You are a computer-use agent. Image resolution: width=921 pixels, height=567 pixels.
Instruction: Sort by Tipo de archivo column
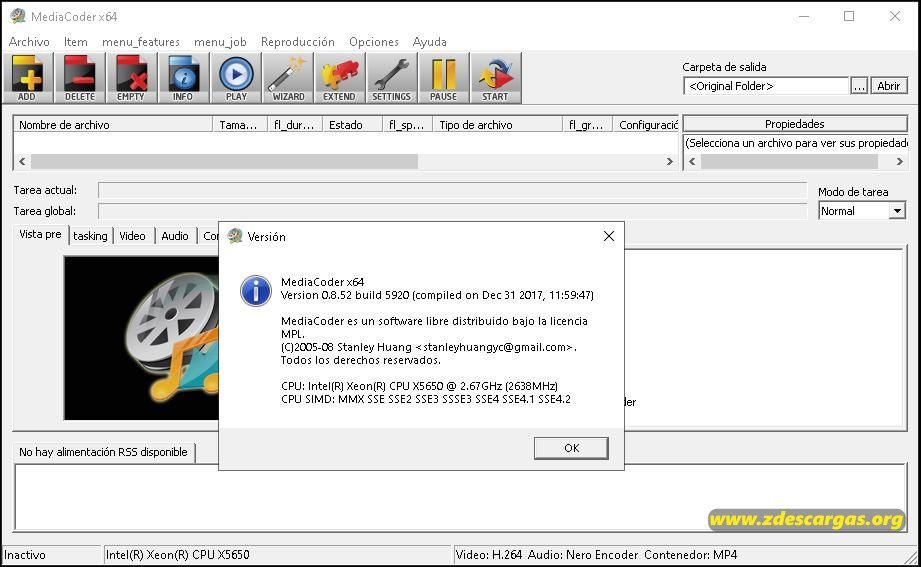click(498, 125)
